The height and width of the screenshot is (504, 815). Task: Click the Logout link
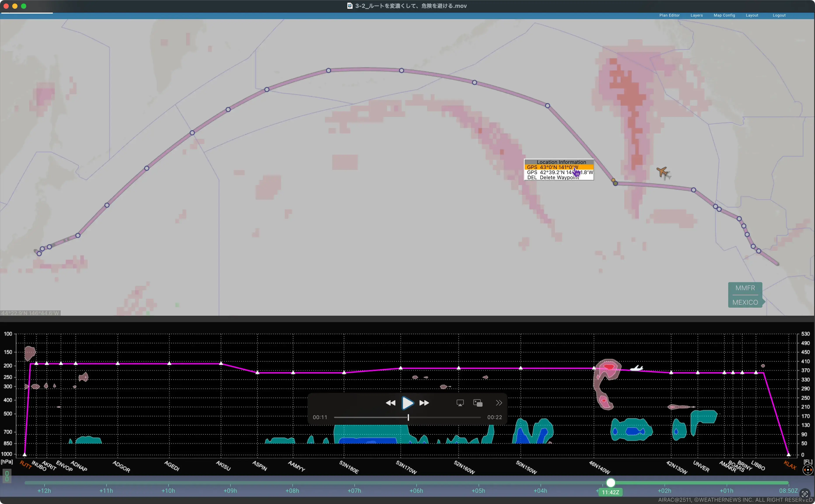pos(779,15)
